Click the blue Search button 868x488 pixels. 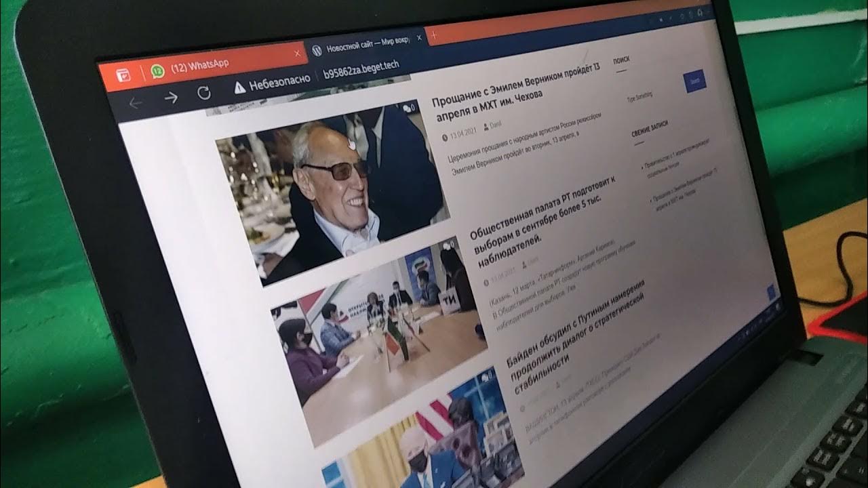click(x=694, y=82)
